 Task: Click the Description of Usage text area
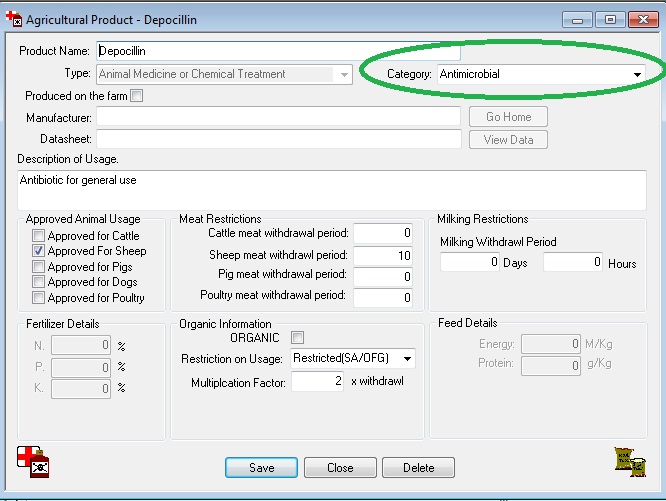click(332, 190)
